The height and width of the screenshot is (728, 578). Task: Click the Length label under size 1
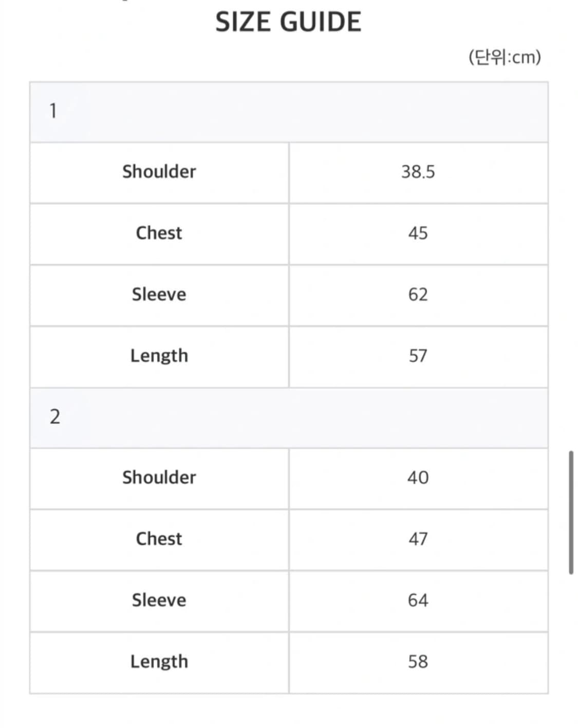click(x=159, y=356)
